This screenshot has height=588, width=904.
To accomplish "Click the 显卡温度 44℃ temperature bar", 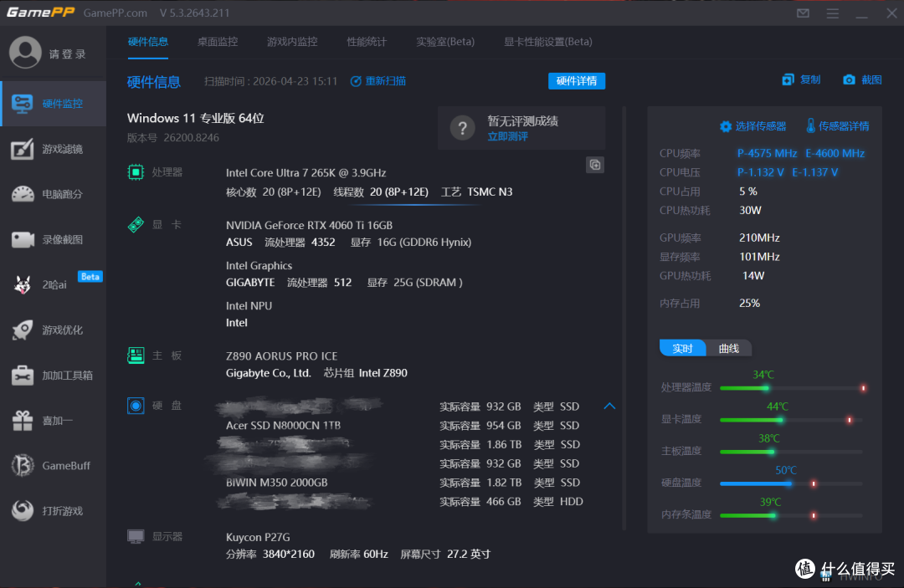I will coord(792,420).
